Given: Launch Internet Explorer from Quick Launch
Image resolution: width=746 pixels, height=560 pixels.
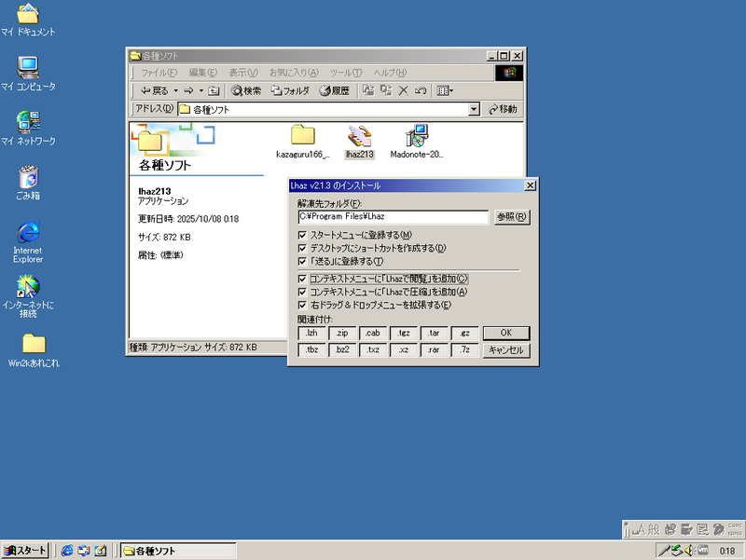Looking at the screenshot, I should [67, 551].
